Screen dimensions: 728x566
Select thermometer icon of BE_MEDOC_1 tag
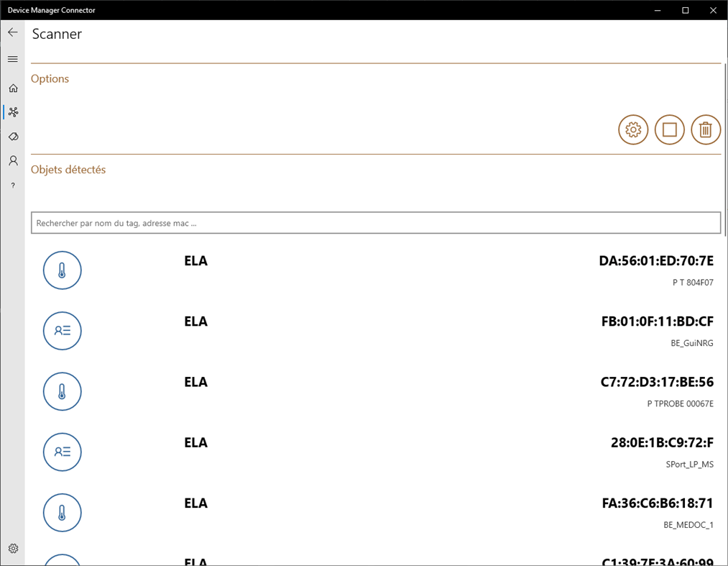tap(62, 512)
